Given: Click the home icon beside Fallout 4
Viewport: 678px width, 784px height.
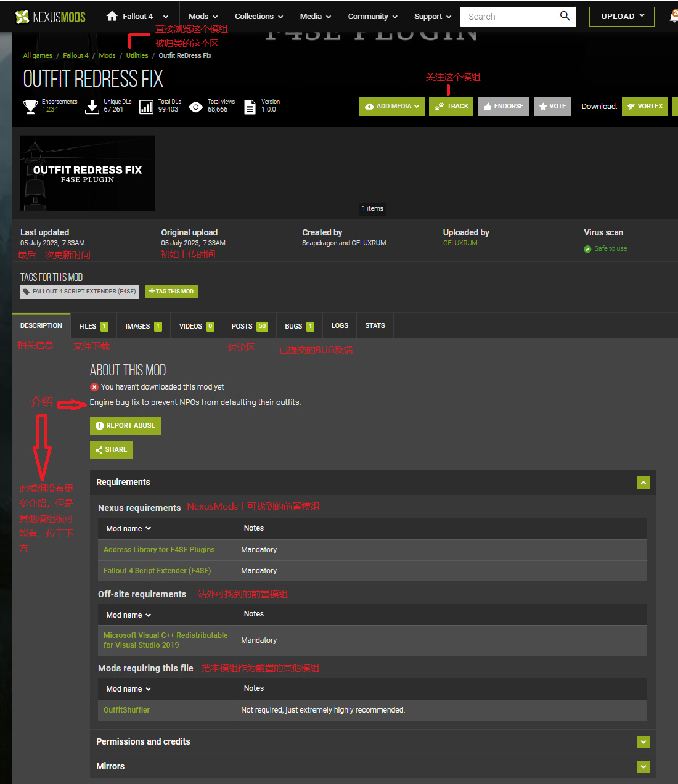Looking at the screenshot, I should (112, 16).
